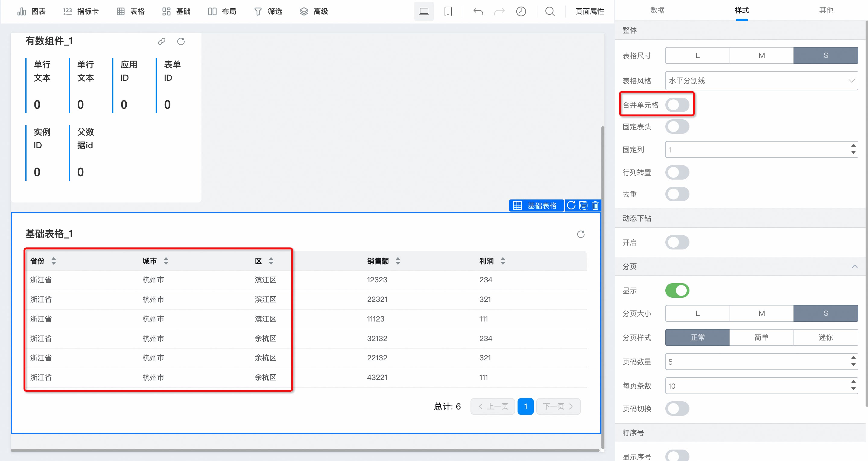Switch to the 其他 tab
The image size is (868, 461).
point(826,10)
